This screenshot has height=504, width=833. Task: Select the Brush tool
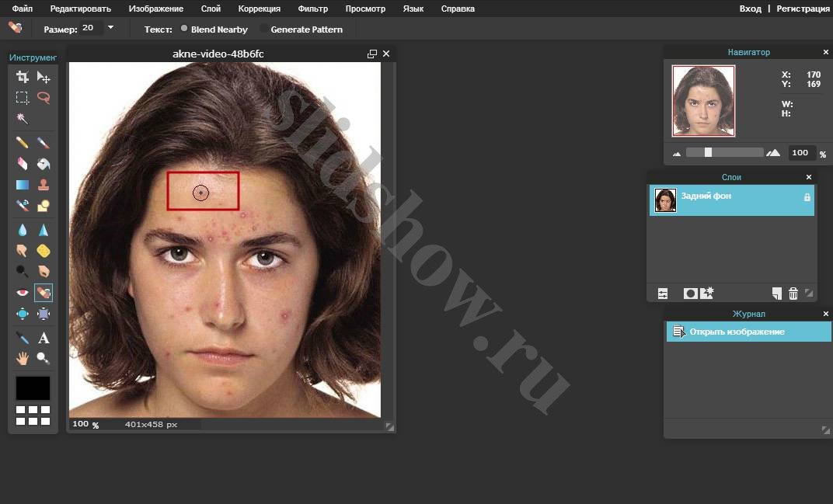pyautogui.click(x=44, y=142)
